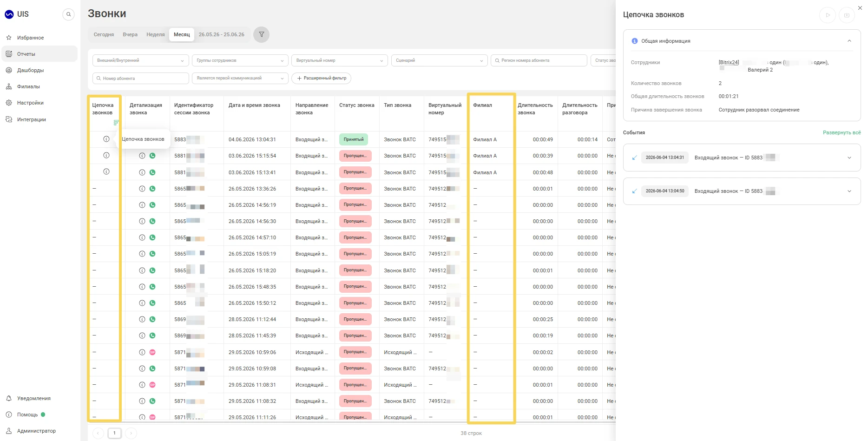The image size is (868, 441).
Task: Open Виртуальный номер dropdown
Action: (x=340, y=60)
